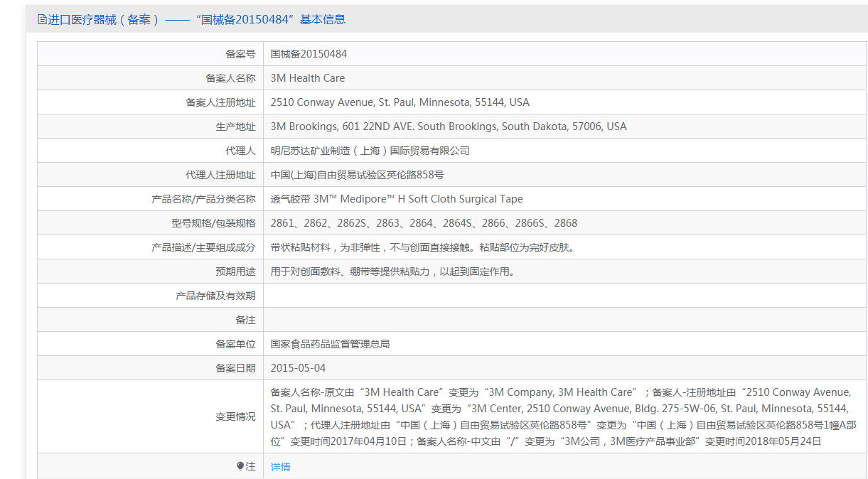Click the 备案人注册地址 label

click(x=220, y=102)
